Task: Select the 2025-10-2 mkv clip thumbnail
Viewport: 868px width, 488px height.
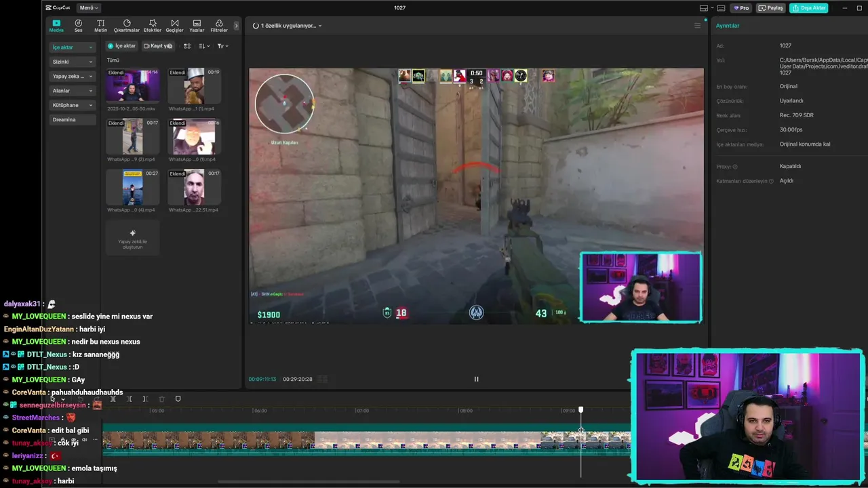Action: coord(132,85)
